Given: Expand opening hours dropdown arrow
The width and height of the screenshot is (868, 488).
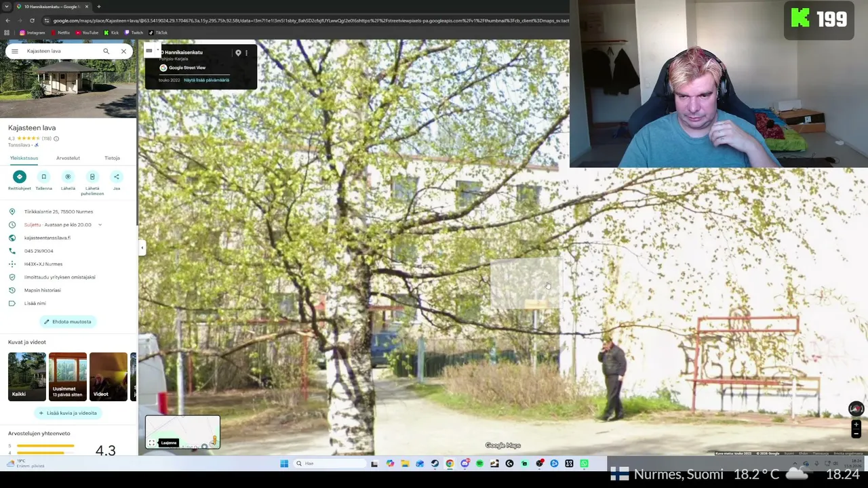Looking at the screenshot, I should click(100, 224).
